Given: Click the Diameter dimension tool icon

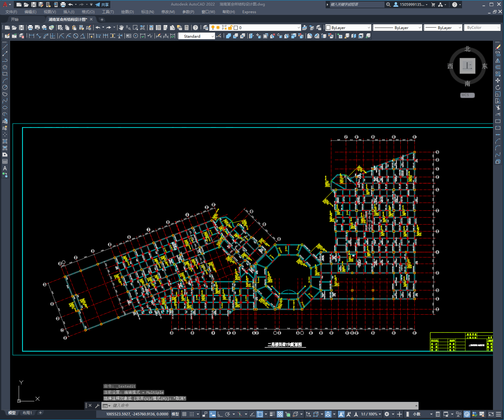Looking at the screenshot, I should tap(76, 36).
